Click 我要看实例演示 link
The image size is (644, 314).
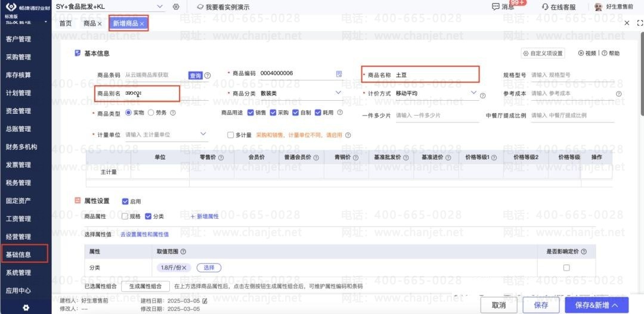click(x=223, y=7)
